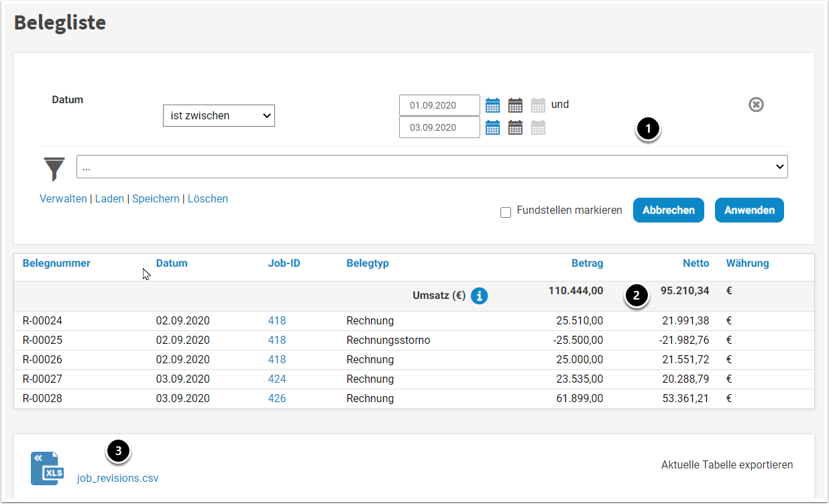
Task: Click blue calendar icon beside 03.09.2020
Action: tap(493, 127)
